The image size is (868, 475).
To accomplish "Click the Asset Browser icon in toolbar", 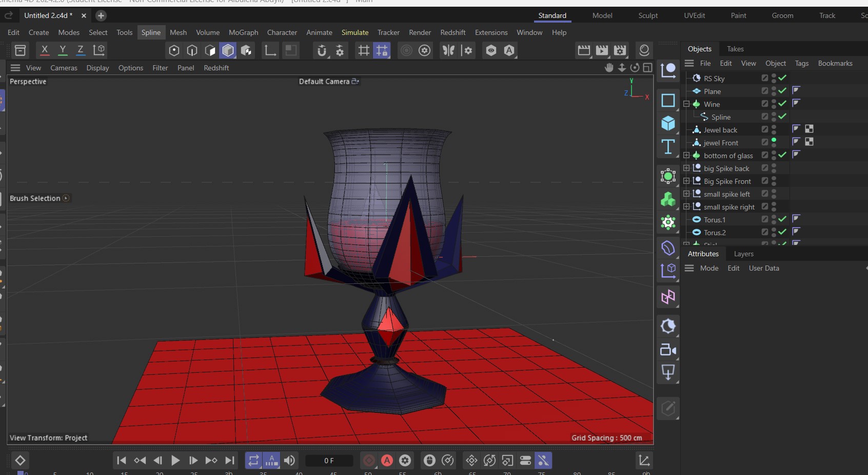I will [20, 50].
